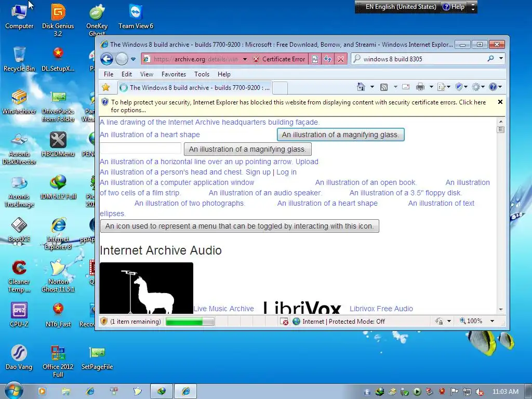Viewport: 532px width, 399px height.
Task: Click the menu toggle icon button
Action: [x=240, y=227]
